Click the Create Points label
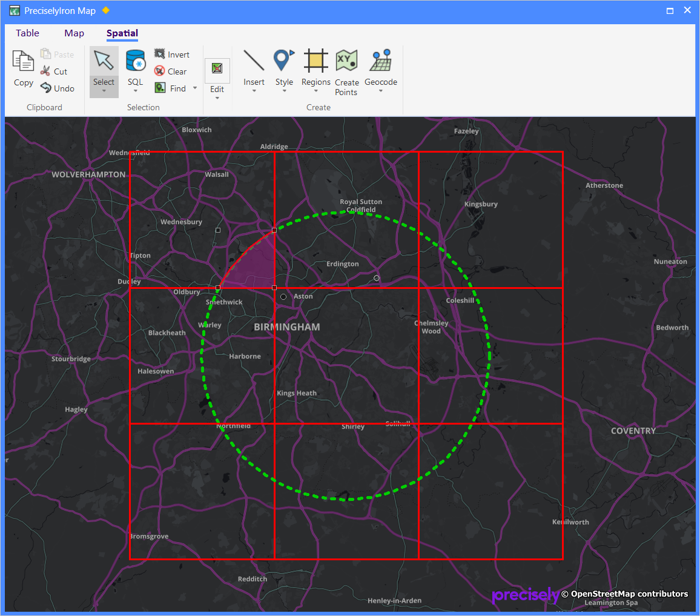Viewport: 700px width, 616px height. coord(346,87)
